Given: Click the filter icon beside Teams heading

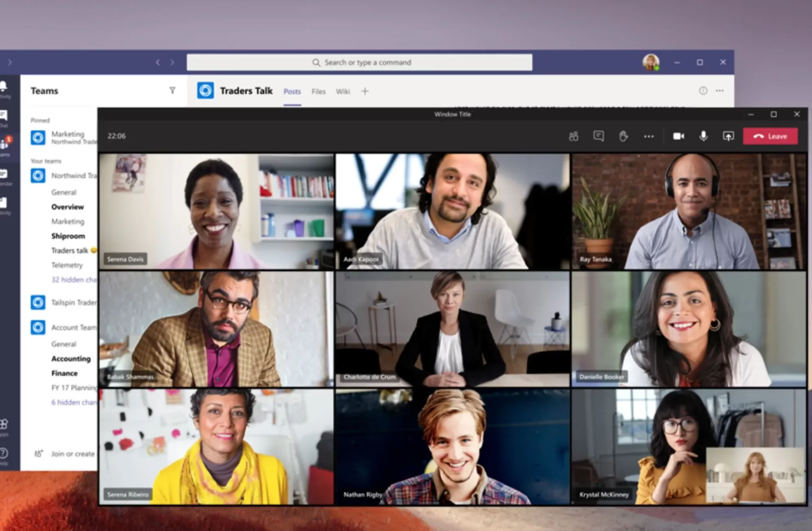Looking at the screenshot, I should pos(172,90).
